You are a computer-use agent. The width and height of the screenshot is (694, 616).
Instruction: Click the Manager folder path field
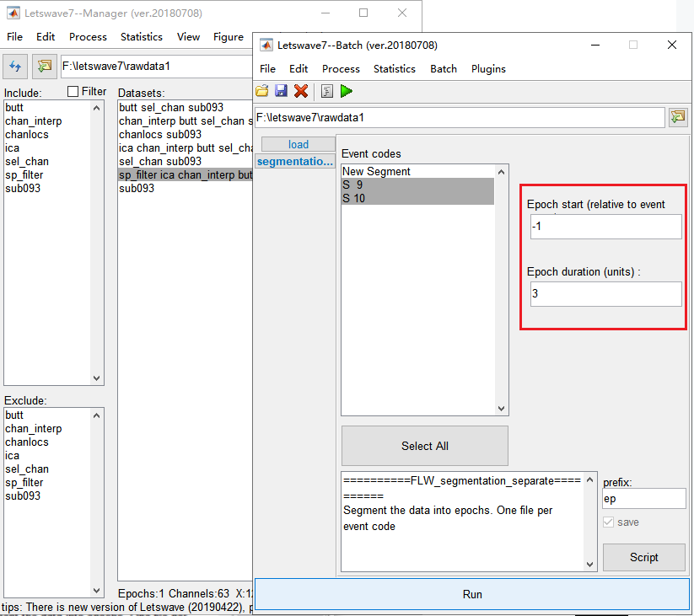coord(156,67)
